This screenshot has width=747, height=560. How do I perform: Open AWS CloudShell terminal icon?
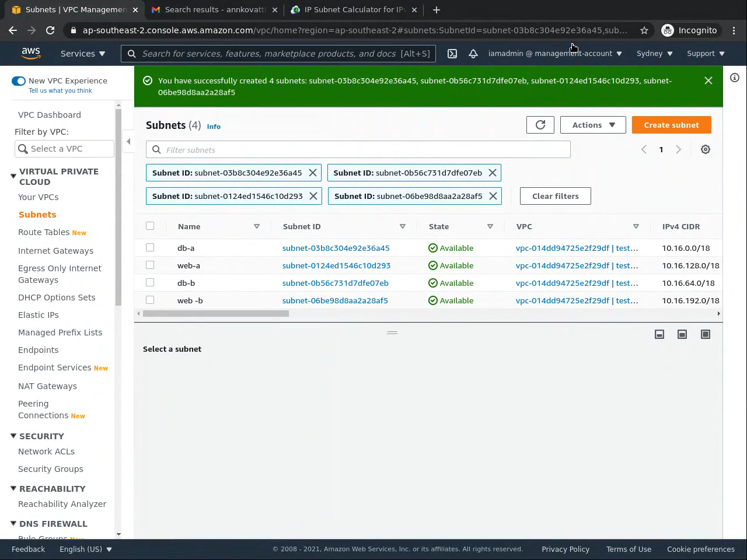tap(452, 54)
